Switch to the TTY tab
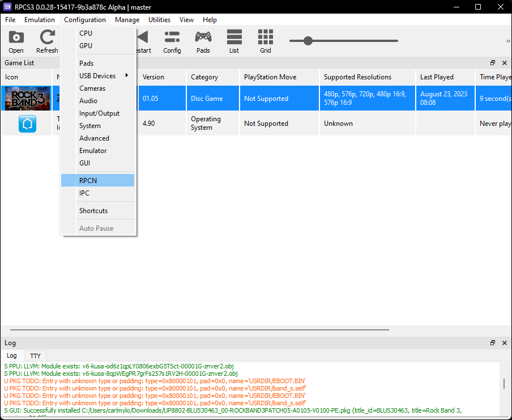 click(x=35, y=355)
